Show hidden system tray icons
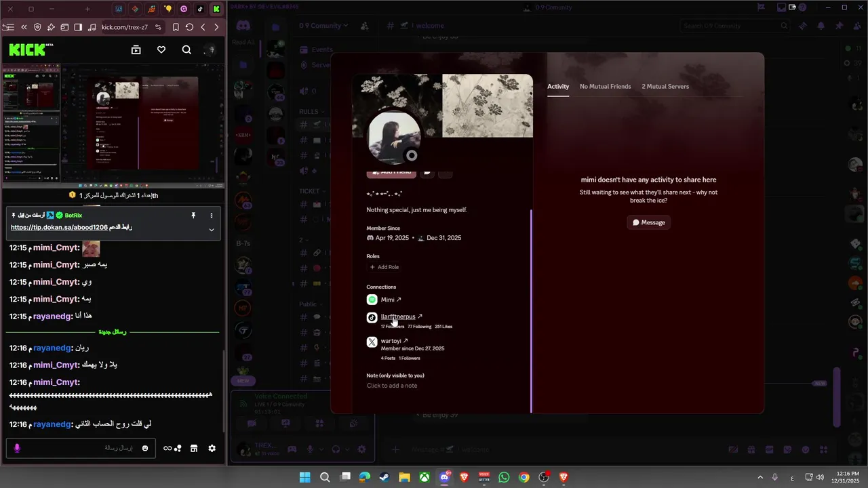 tap(760, 477)
